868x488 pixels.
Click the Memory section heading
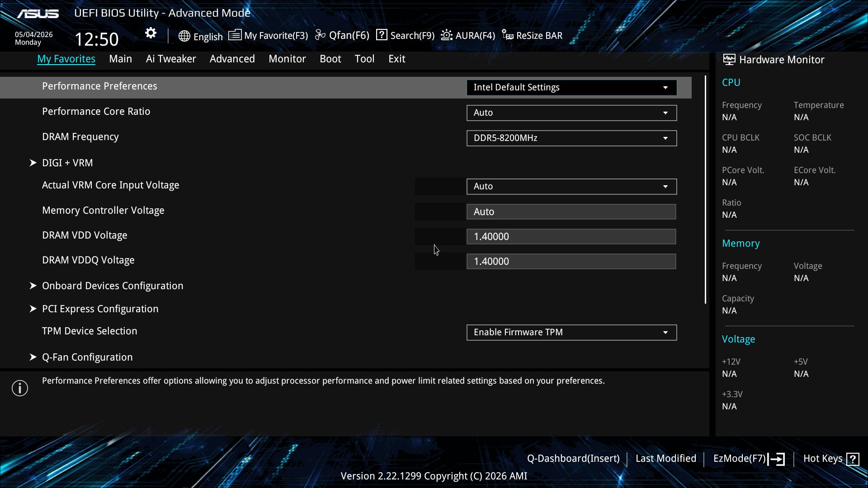(x=741, y=244)
